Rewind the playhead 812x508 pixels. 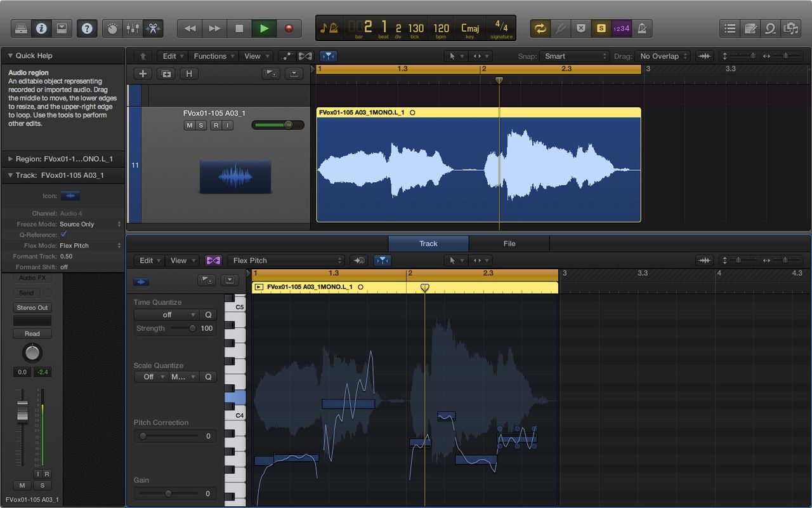point(190,28)
